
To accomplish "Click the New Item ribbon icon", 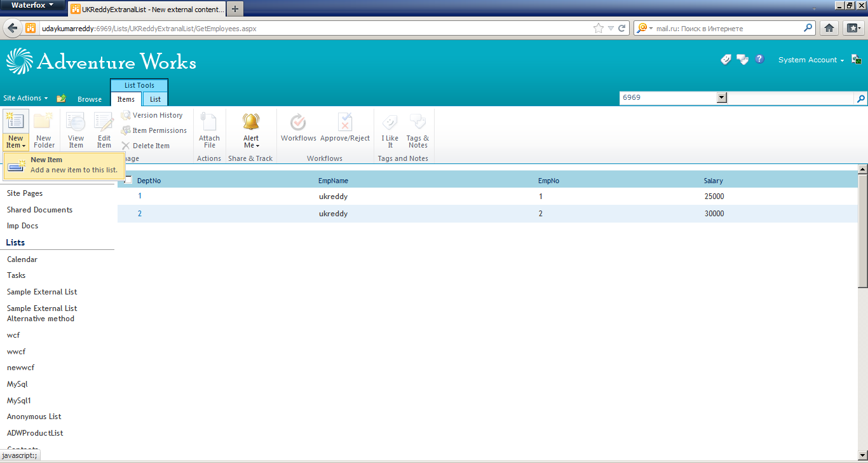I will pos(15,121).
